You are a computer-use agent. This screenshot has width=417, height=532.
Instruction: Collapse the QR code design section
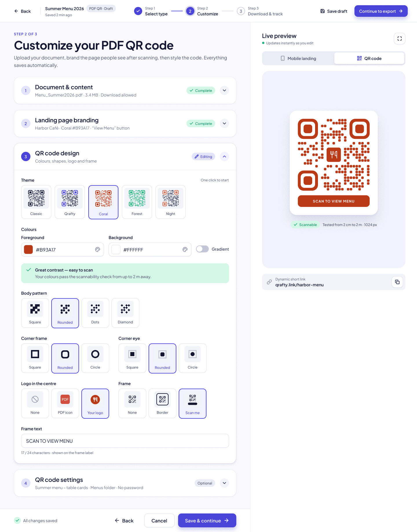tap(224, 156)
